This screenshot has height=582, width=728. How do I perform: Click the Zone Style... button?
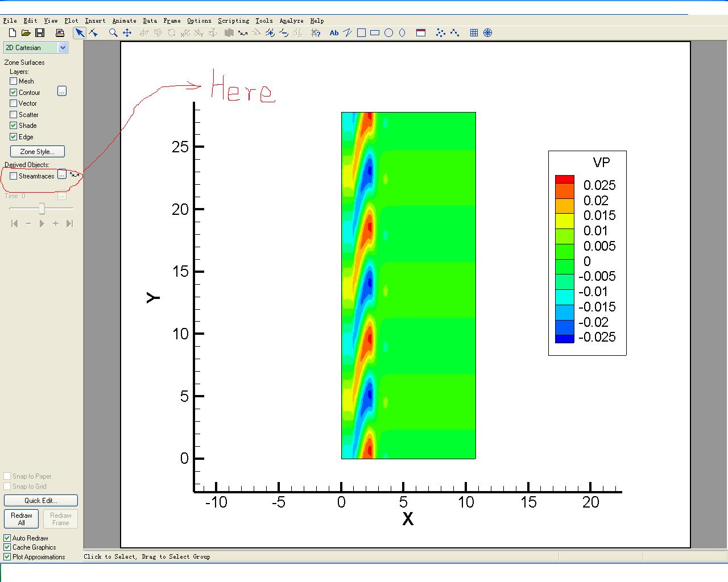point(38,152)
